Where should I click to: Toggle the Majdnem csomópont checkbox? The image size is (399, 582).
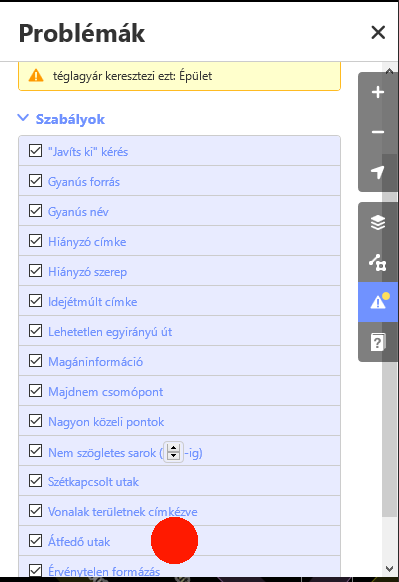point(35,391)
